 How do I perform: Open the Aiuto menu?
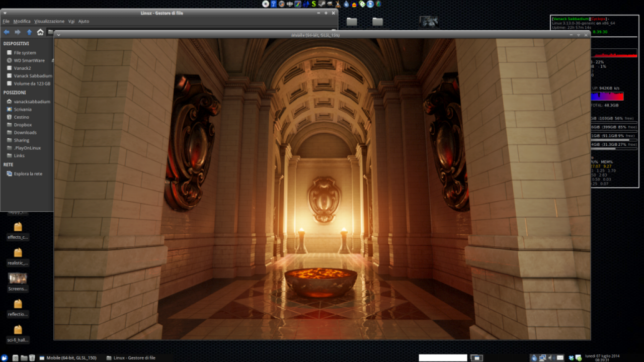[84, 21]
